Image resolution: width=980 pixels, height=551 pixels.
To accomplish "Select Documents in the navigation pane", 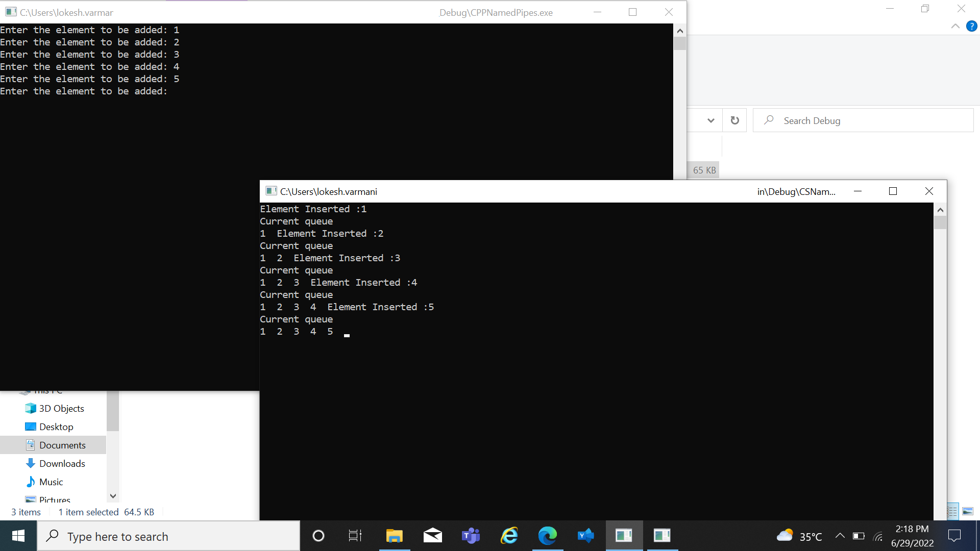I will (x=62, y=445).
